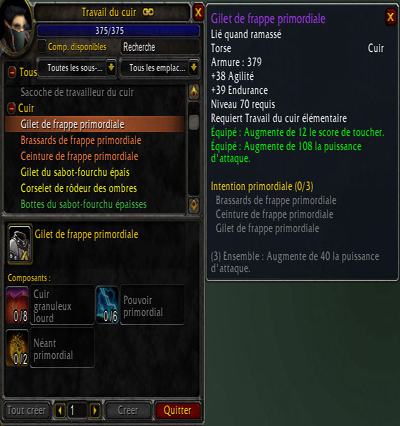400x426 pixels.
Task: Click the Recherche search field
Action: [159, 47]
